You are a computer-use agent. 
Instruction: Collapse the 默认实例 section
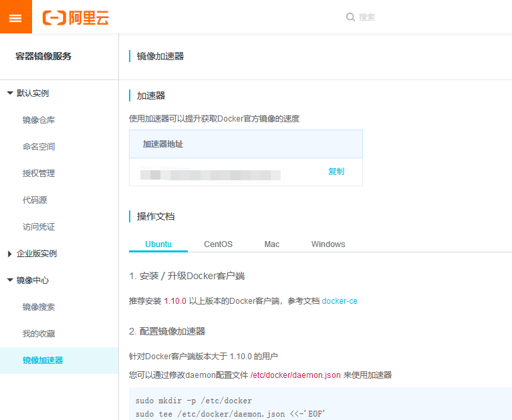tap(10, 93)
